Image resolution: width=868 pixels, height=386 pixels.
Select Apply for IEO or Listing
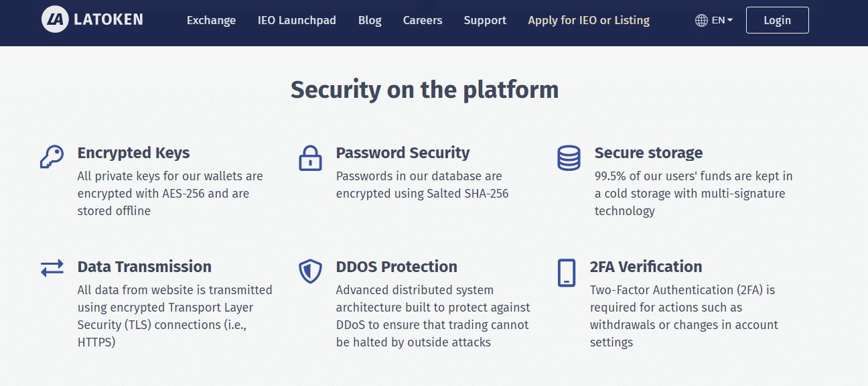point(589,20)
